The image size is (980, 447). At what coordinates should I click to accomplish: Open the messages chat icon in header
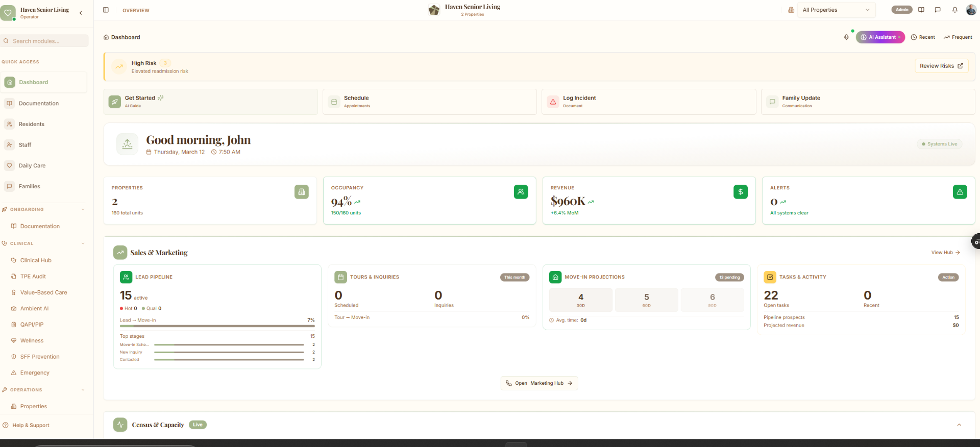(x=938, y=10)
